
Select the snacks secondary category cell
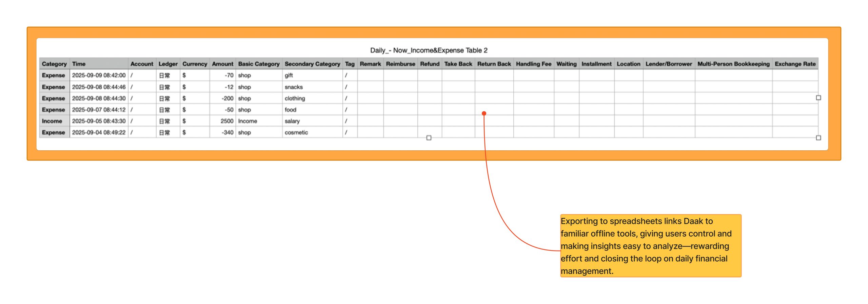[x=312, y=87]
